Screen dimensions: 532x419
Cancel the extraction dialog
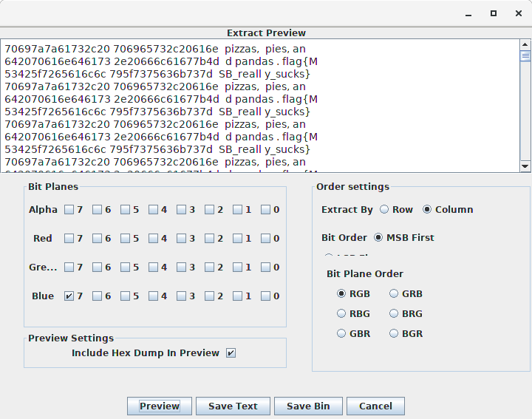375,406
